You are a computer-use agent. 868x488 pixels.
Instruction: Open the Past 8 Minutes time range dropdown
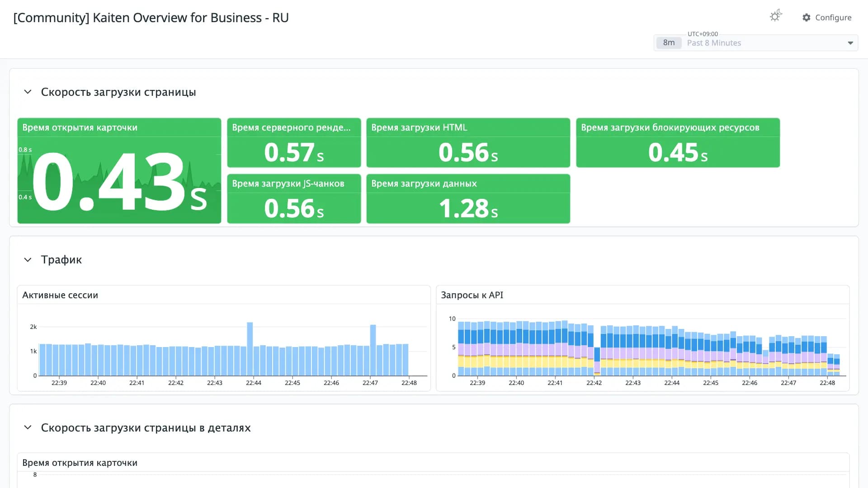pos(850,43)
